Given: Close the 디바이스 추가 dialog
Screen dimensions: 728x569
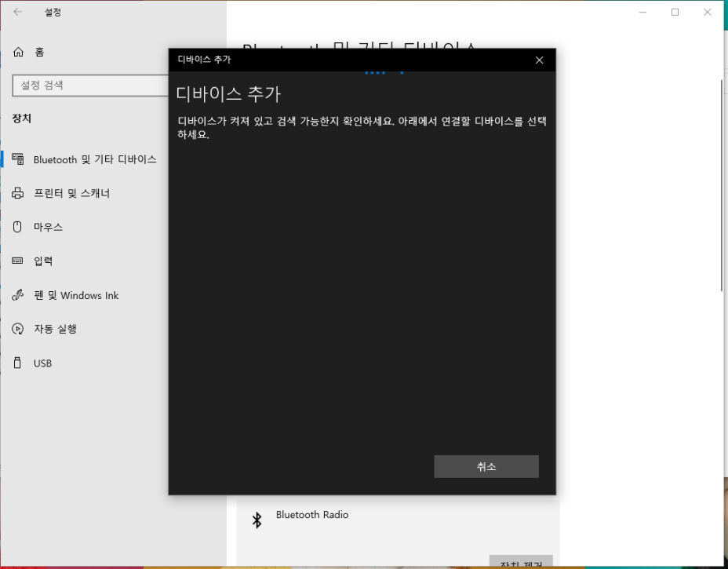Looking at the screenshot, I should (x=539, y=60).
